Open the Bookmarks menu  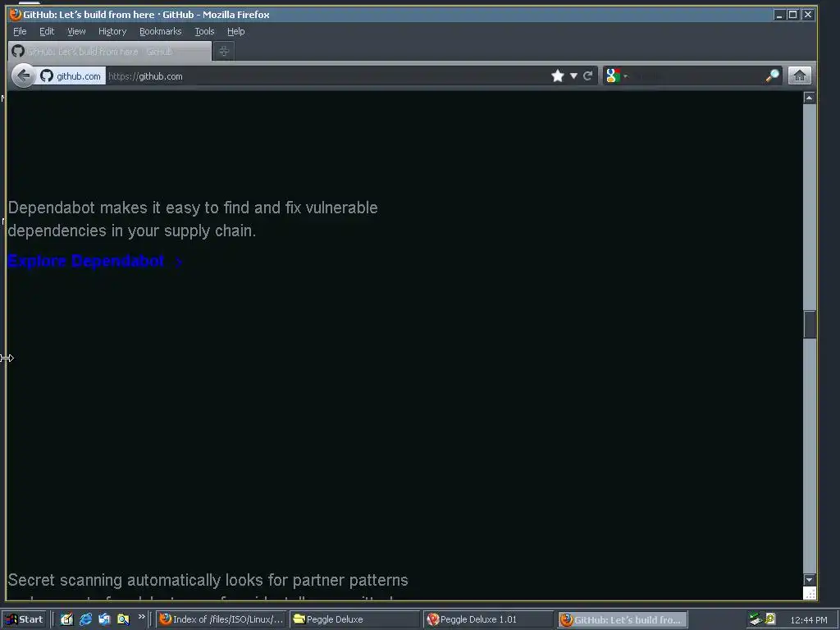point(160,31)
